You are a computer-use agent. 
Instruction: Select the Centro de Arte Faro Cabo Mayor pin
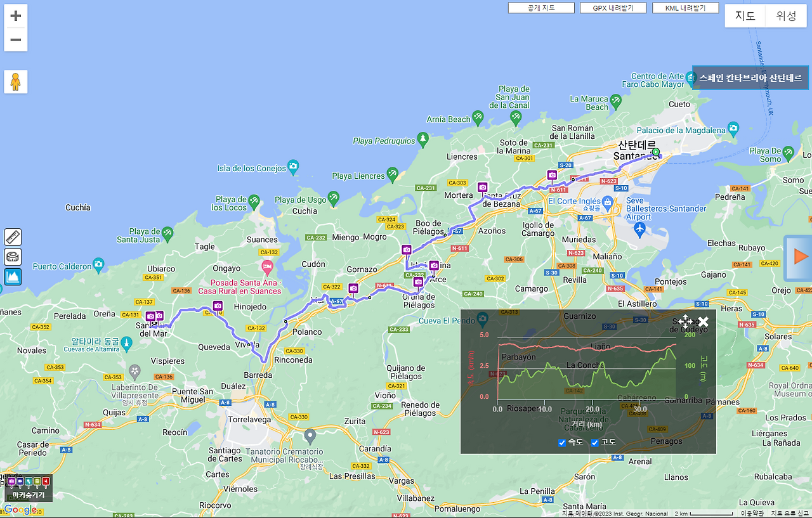click(691, 78)
